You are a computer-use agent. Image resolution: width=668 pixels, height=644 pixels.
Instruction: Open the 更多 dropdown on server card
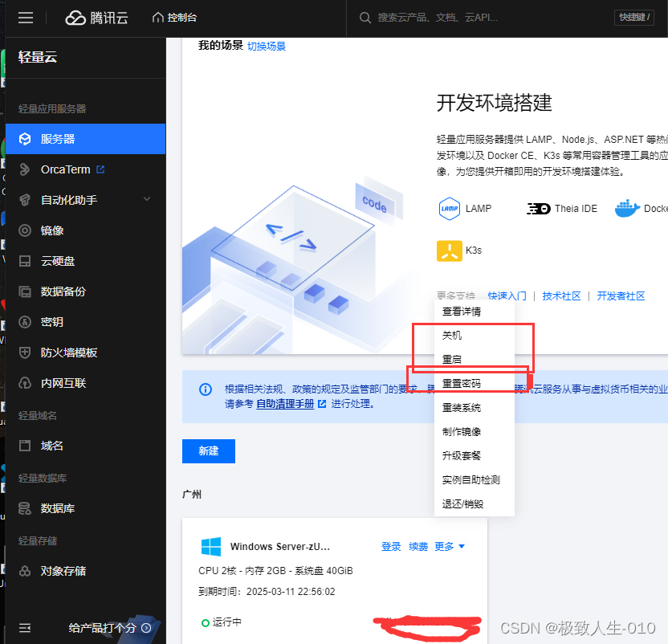click(450, 546)
